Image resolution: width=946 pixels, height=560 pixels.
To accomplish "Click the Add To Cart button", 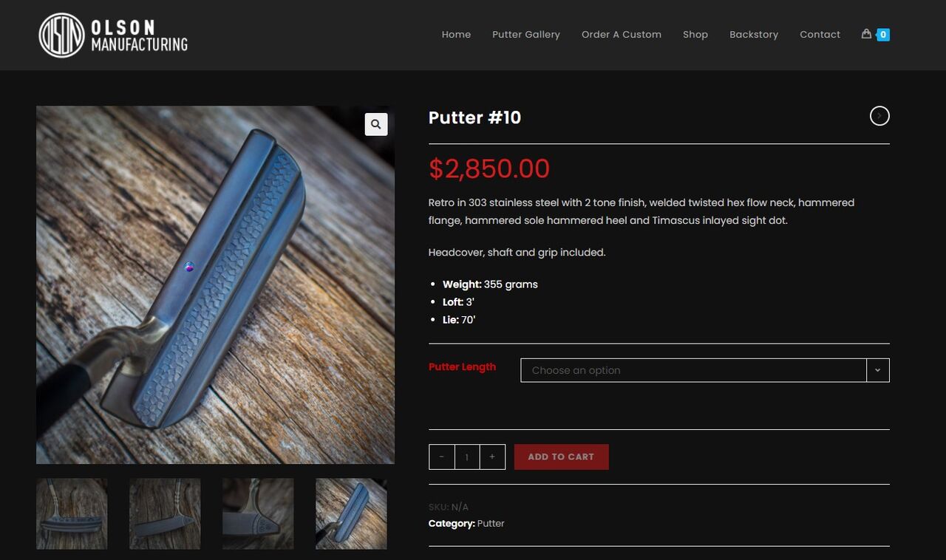I will point(562,457).
